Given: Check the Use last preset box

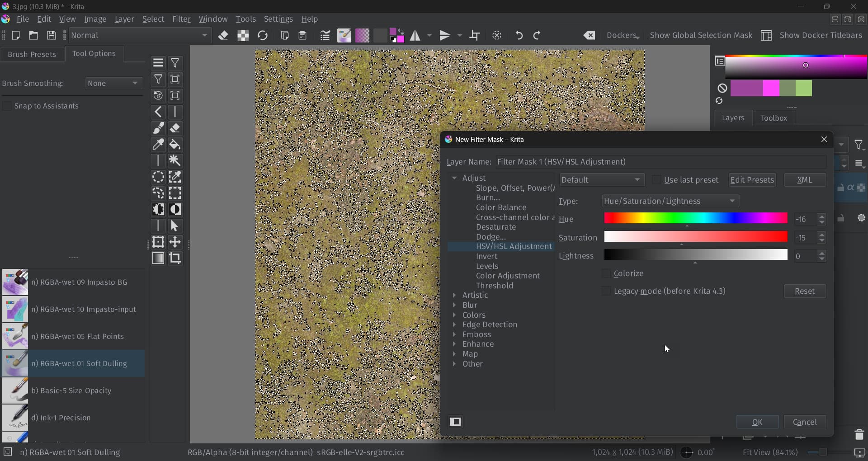Looking at the screenshot, I should click(656, 180).
